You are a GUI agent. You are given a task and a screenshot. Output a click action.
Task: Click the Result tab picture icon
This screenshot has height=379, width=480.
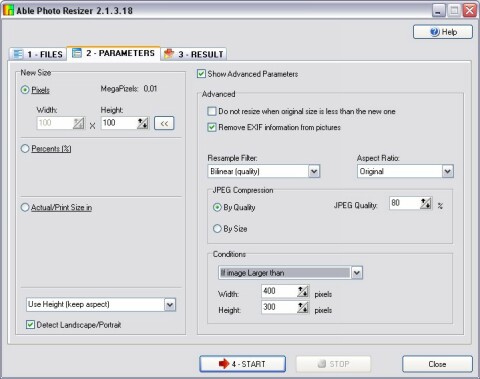(x=169, y=54)
